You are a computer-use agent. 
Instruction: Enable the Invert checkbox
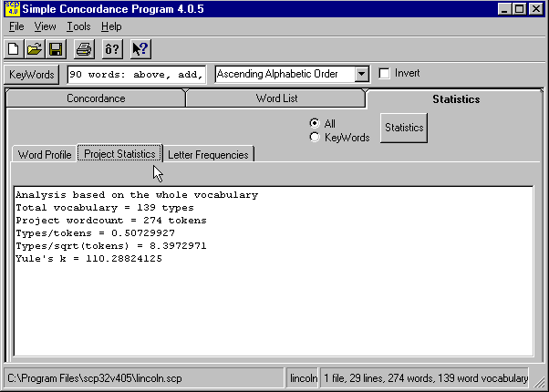coord(385,74)
